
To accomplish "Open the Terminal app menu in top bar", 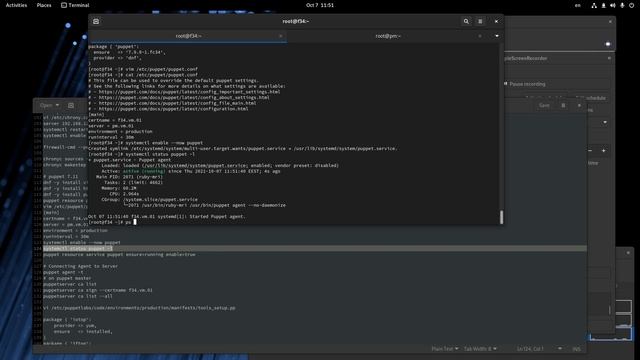I will pyautogui.click(x=75, y=5).
